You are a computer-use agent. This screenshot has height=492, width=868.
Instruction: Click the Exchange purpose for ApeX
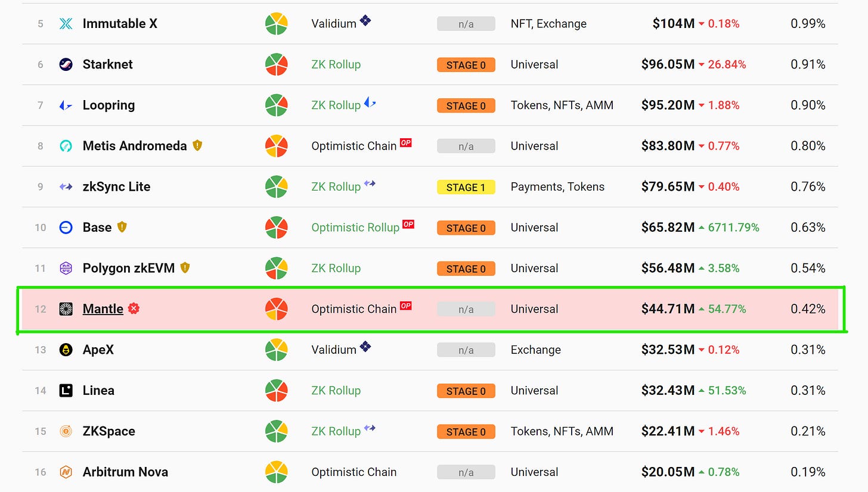click(x=536, y=350)
